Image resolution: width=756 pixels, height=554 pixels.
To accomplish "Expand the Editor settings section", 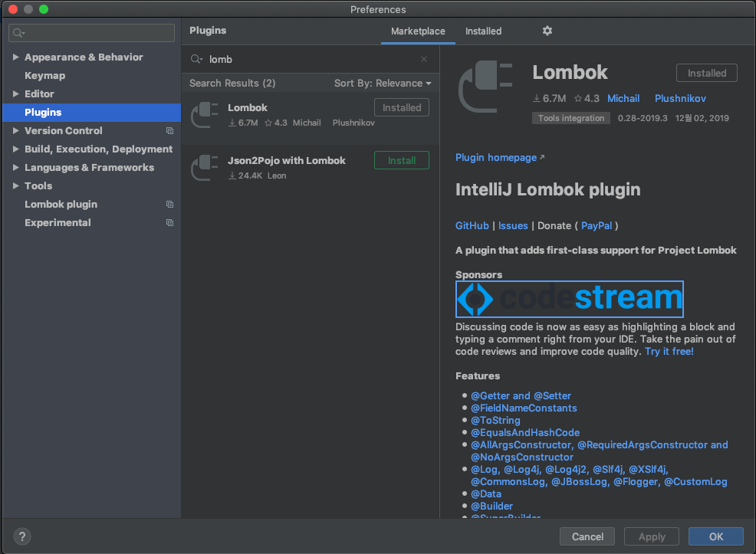I will [x=16, y=94].
